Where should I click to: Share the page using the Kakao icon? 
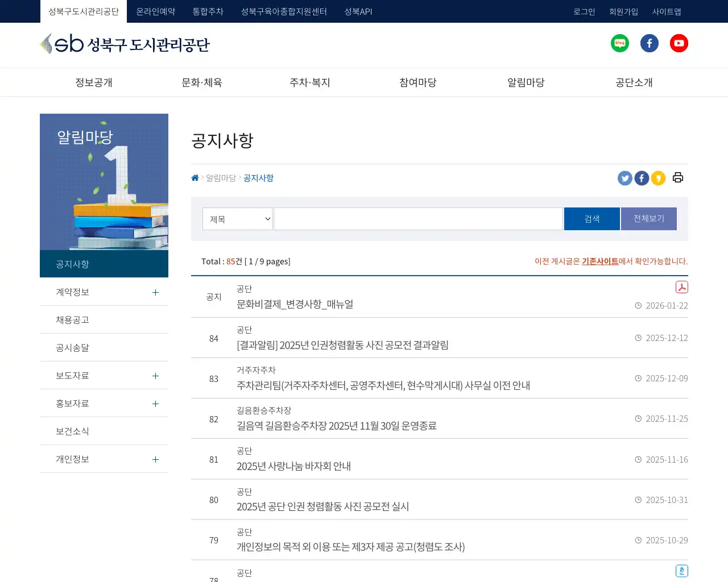pos(658,178)
